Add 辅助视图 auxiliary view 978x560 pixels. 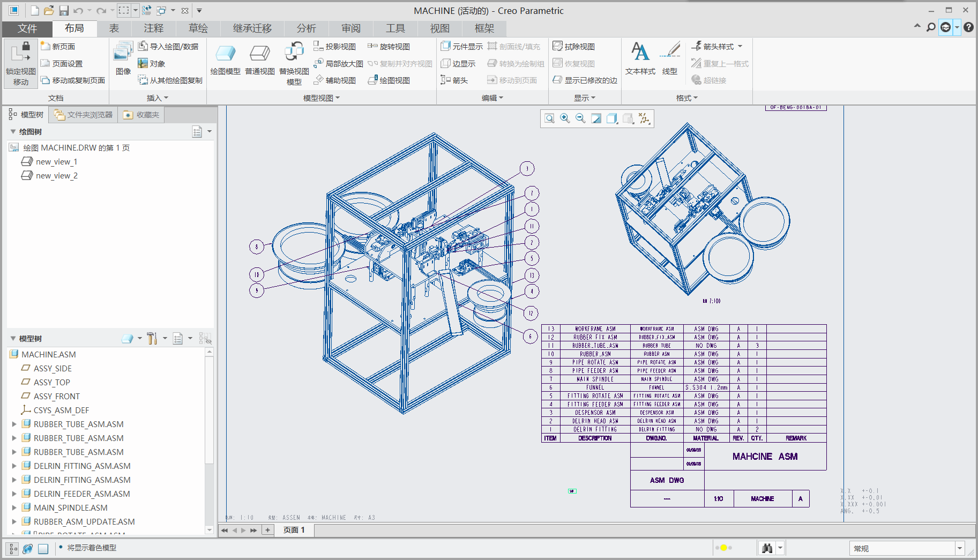[335, 80]
